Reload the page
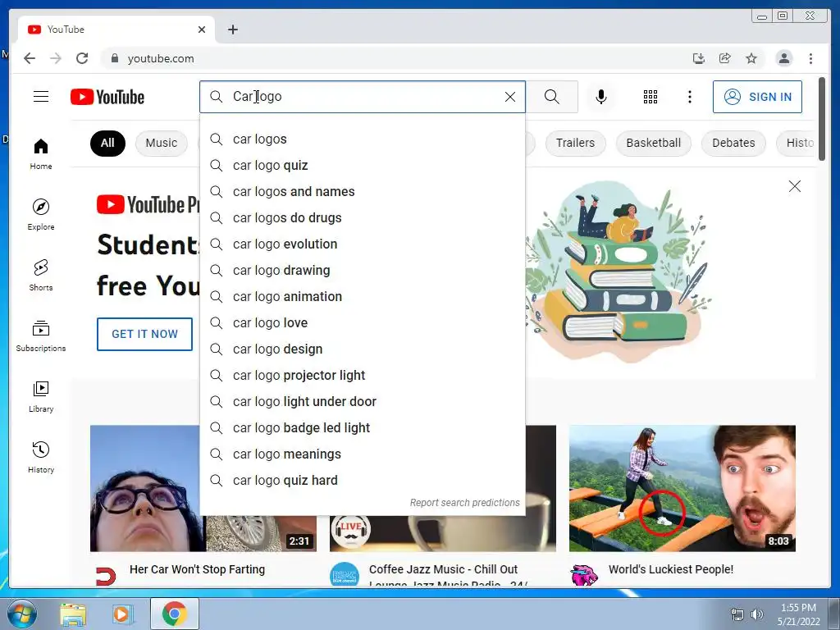Viewport: 840px width, 630px height. point(82,58)
